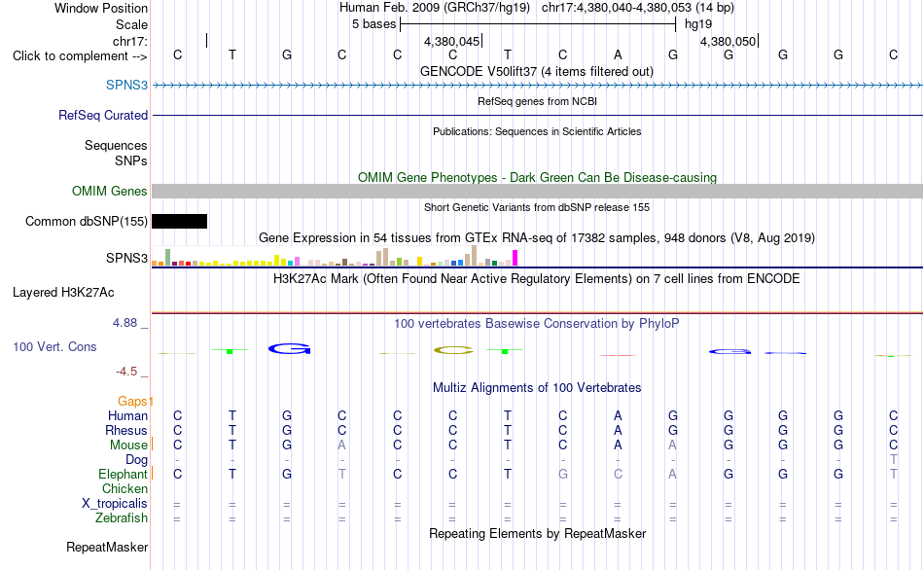Click the OMIM Genes track label
This screenshot has height=570, width=924.
coord(110,191)
